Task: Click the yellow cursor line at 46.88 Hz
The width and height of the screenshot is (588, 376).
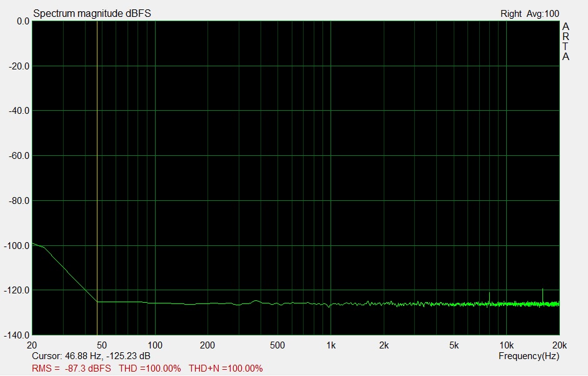Action: pos(97,178)
